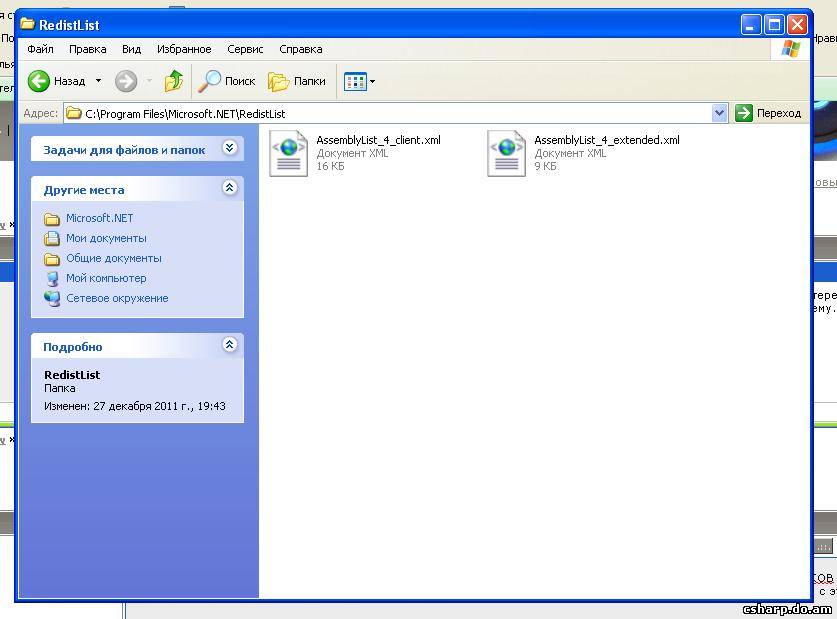Screen dimensions: 837x619
Task: Open Мой компьютер link
Action: click(x=106, y=278)
